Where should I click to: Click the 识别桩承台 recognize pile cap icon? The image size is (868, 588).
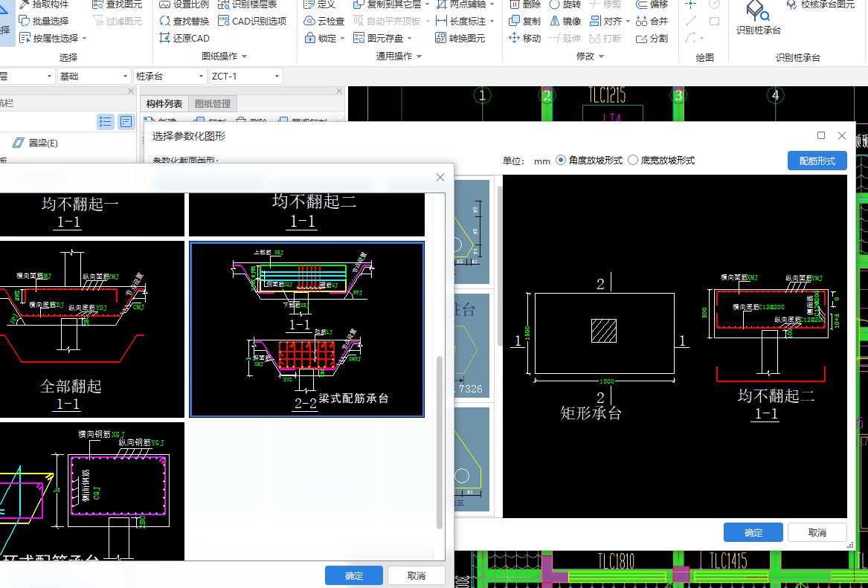[x=758, y=16]
